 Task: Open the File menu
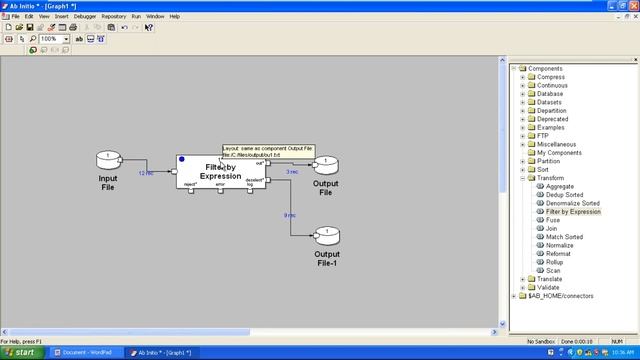16,16
